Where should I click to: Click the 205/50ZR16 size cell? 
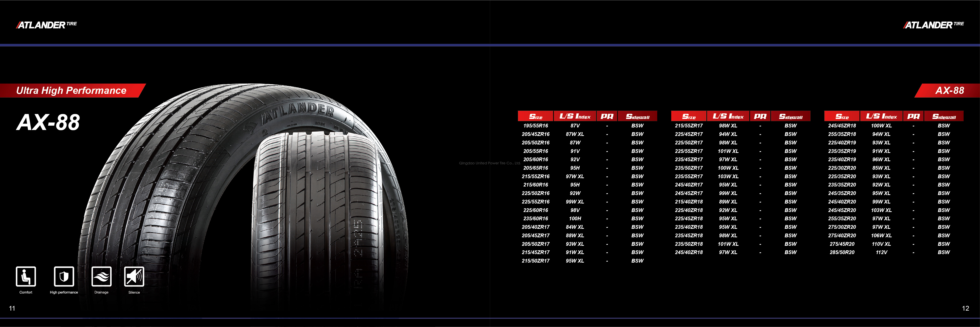[536, 142]
